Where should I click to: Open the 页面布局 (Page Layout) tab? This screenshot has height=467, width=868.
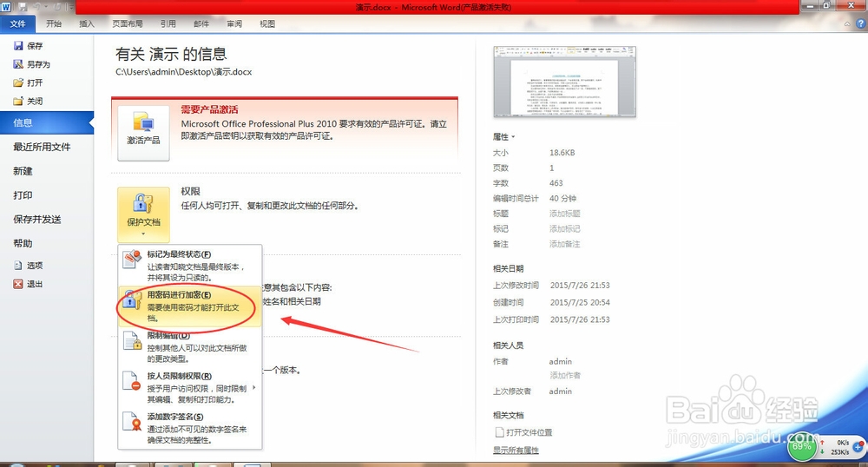(128, 23)
